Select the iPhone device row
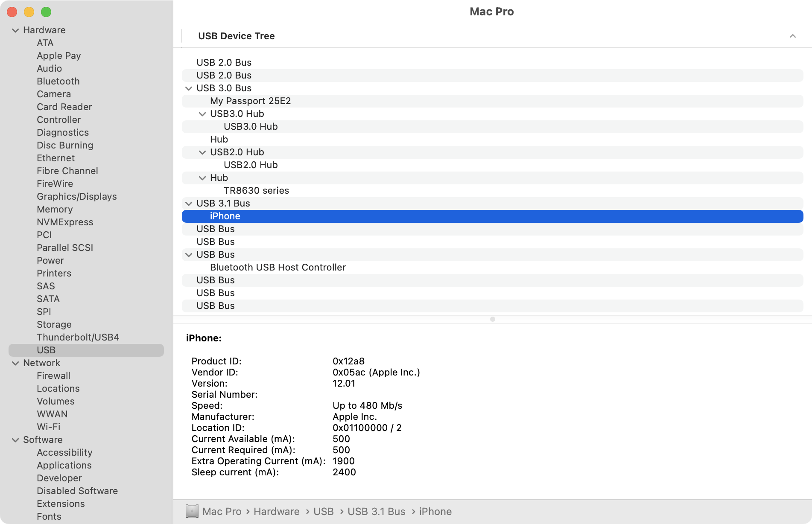This screenshot has height=524, width=812. point(493,216)
